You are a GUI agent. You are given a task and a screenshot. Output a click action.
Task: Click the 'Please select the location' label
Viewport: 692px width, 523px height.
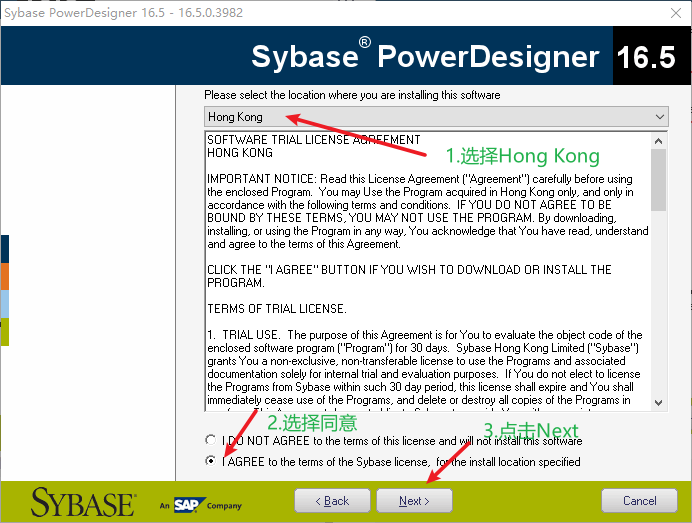click(352, 95)
